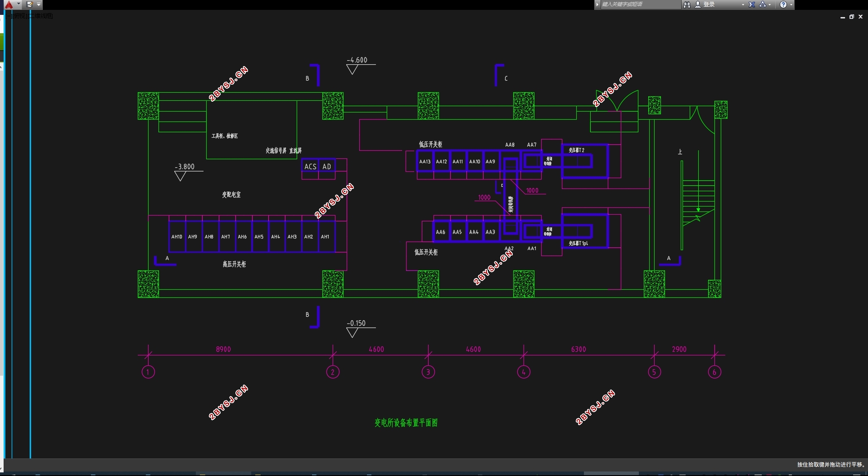Open Autodesk Exchange X icon

[752, 4]
